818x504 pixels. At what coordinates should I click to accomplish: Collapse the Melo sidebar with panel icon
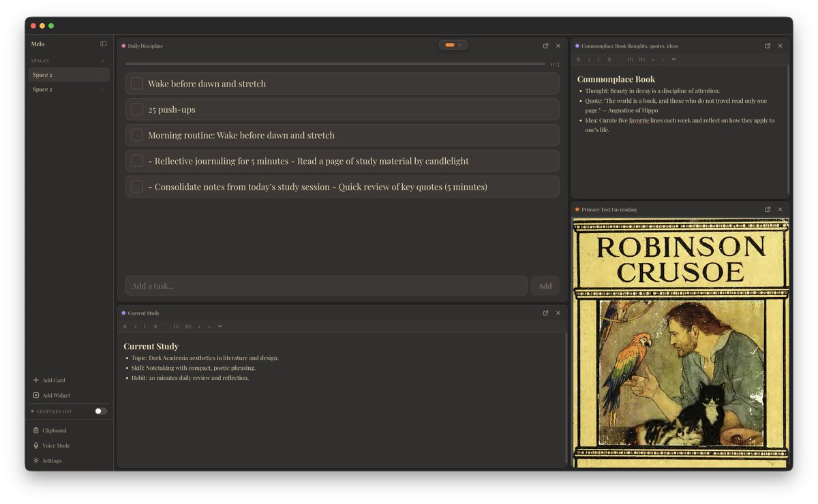point(104,44)
